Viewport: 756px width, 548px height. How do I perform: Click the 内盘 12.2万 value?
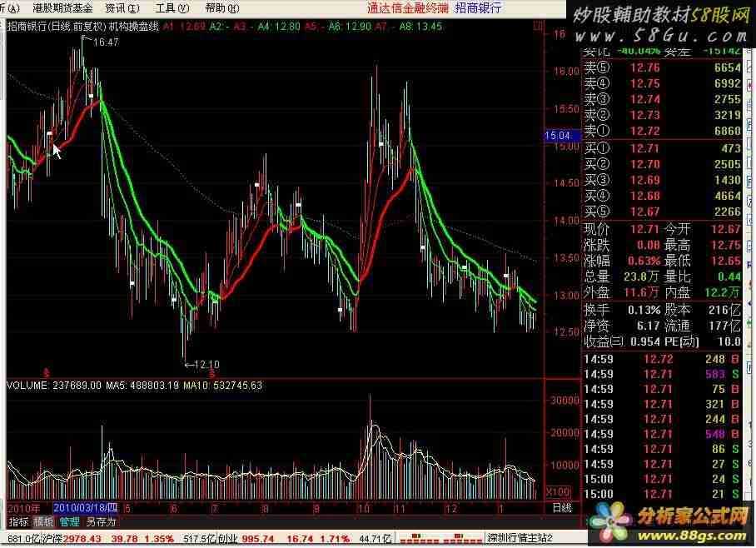pos(723,293)
